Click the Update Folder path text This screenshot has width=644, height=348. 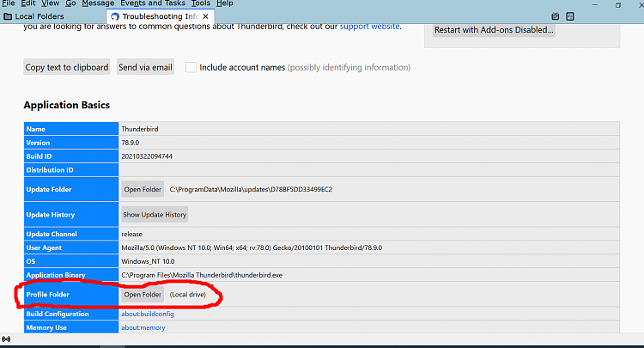(x=251, y=189)
